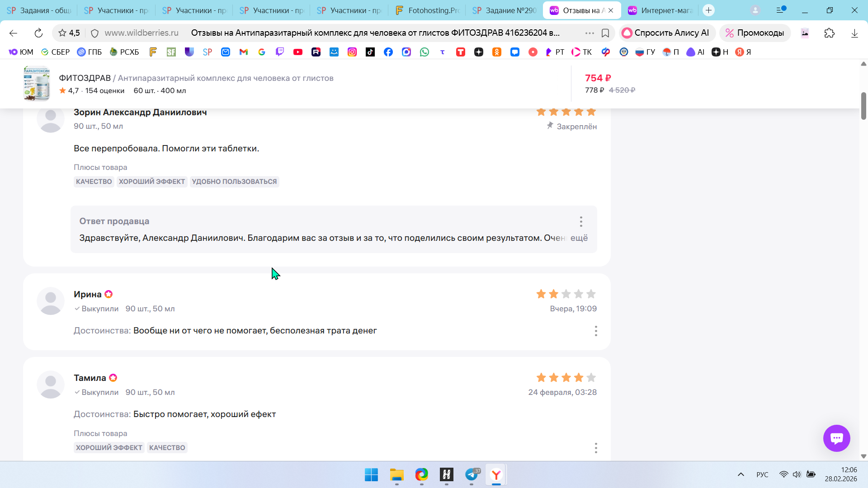Image resolution: width=868 pixels, height=488 pixels.
Task: Open the YouTube bookmark icon
Action: pyautogui.click(x=297, y=52)
